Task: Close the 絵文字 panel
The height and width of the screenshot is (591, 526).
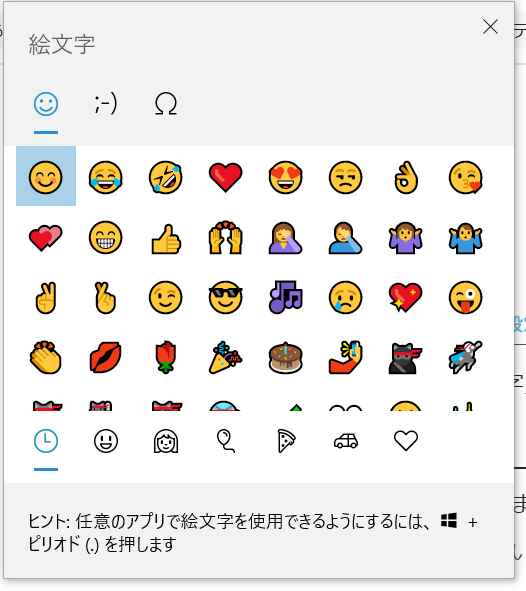Action: 490,27
